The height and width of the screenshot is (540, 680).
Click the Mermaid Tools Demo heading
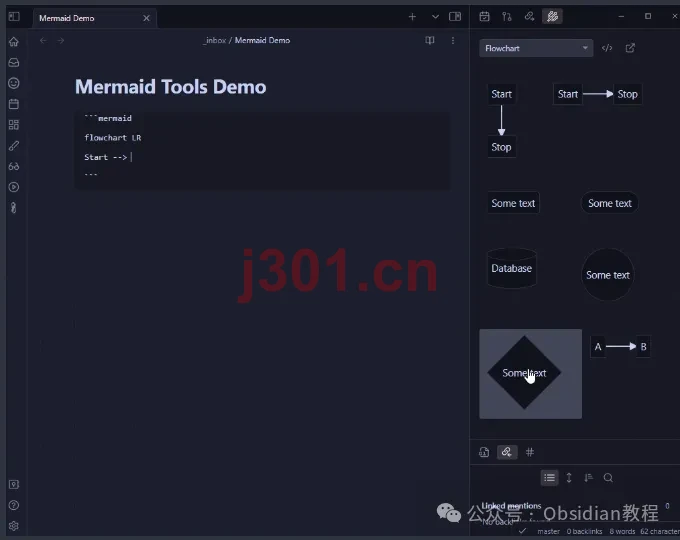[170, 87]
